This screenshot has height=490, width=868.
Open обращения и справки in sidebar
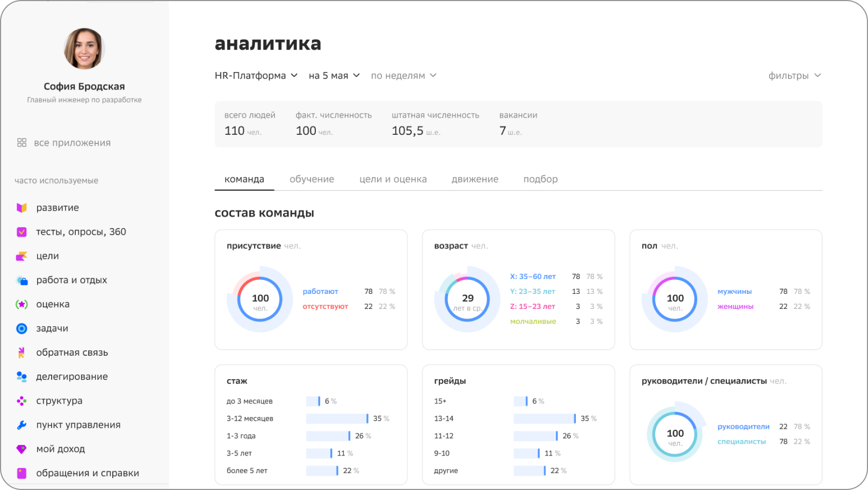pyautogui.click(x=87, y=473)
